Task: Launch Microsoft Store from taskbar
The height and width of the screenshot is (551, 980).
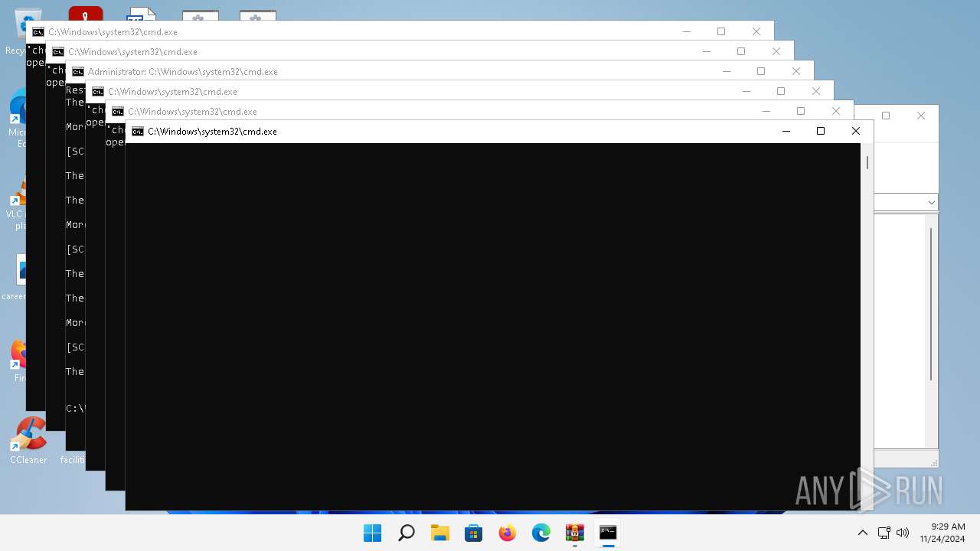Action: [474, 533]
